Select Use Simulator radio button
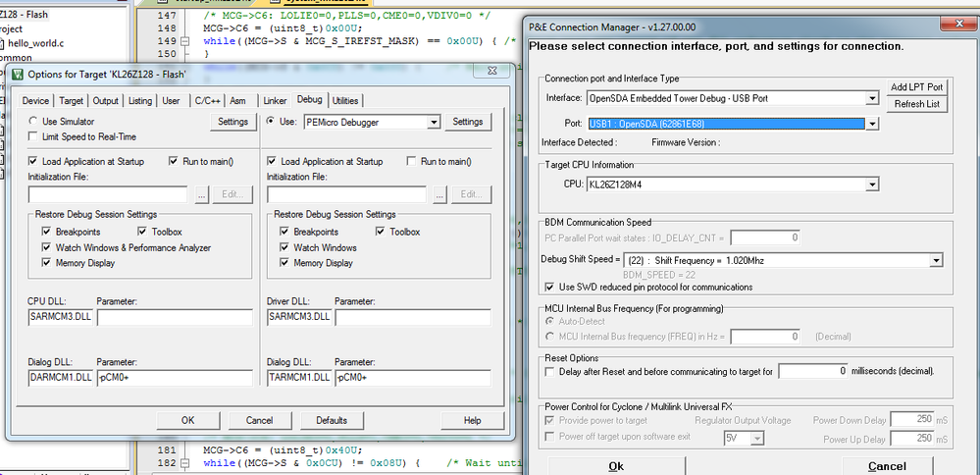The image size is (980, 475). tap(32, 122)
